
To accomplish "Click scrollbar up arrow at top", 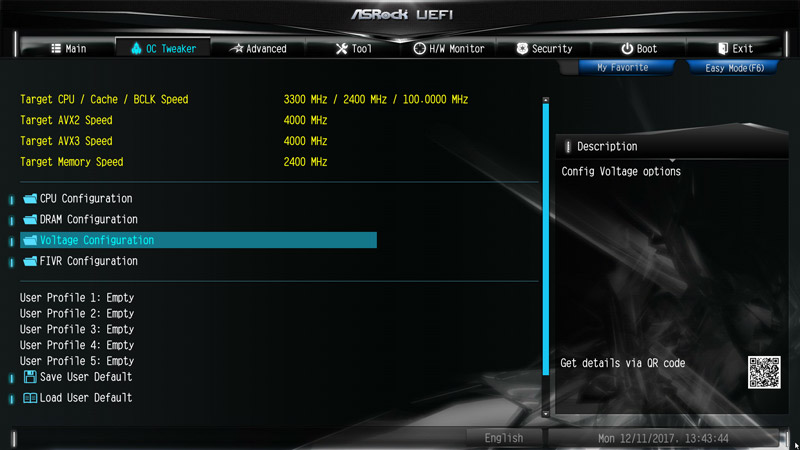I will [546, 101].
